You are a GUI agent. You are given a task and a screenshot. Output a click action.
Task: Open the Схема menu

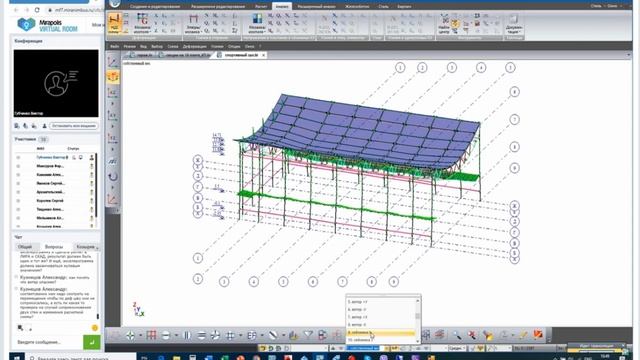tap(173, 47)
